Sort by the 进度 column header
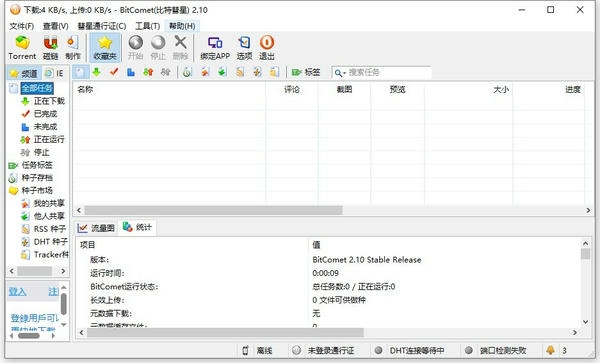The width and height of the screenshot is (600, 363). click(548, 90)
